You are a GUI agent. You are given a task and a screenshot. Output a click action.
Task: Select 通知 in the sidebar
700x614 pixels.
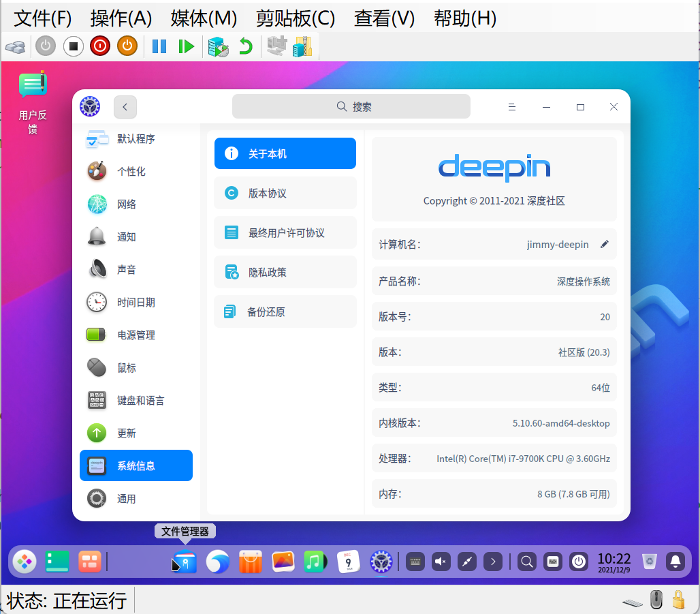pos(136,237)
